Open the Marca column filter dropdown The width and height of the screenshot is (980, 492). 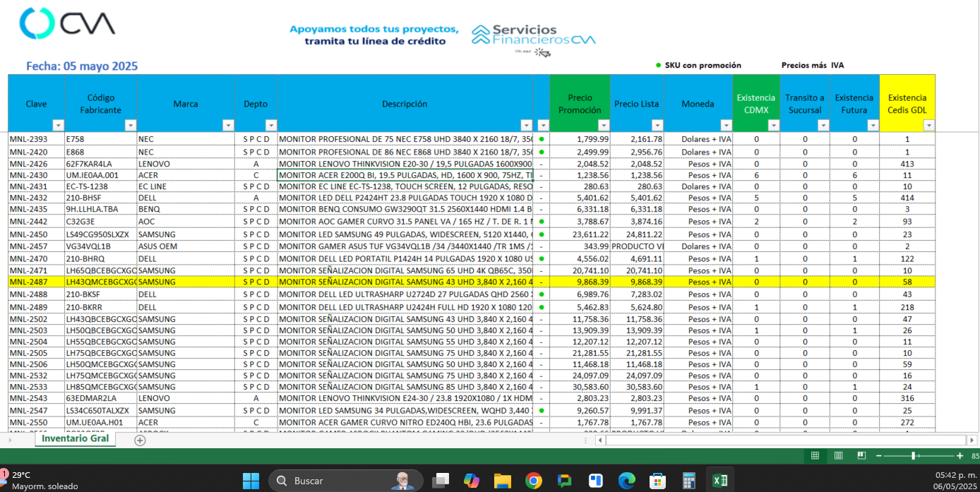[227, 125]
